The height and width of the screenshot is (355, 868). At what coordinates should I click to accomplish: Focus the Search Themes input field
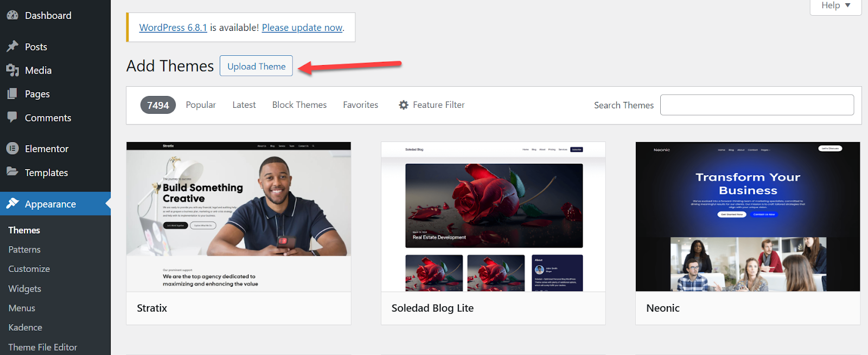[x=757, y=105]
